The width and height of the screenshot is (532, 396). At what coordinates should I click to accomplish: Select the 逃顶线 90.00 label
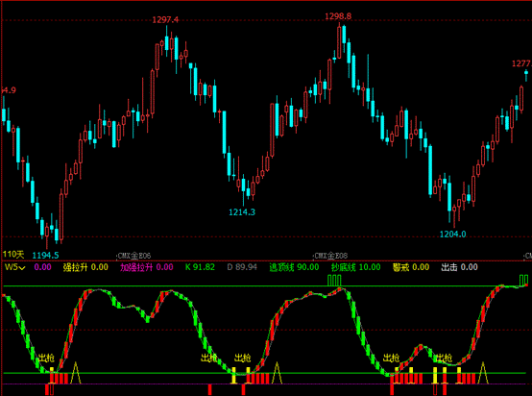[294, 267]
